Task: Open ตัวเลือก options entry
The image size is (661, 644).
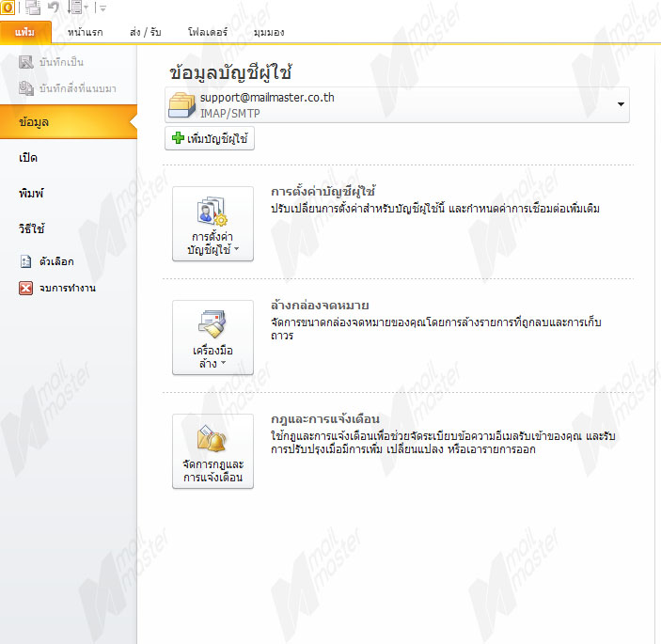Action: pyautogui.click(x=56, y=261)
